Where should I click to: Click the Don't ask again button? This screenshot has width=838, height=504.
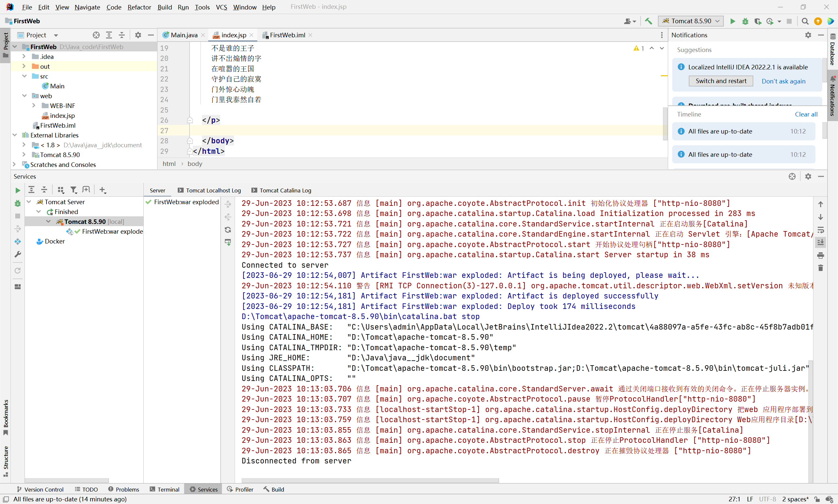click(783, 81)
